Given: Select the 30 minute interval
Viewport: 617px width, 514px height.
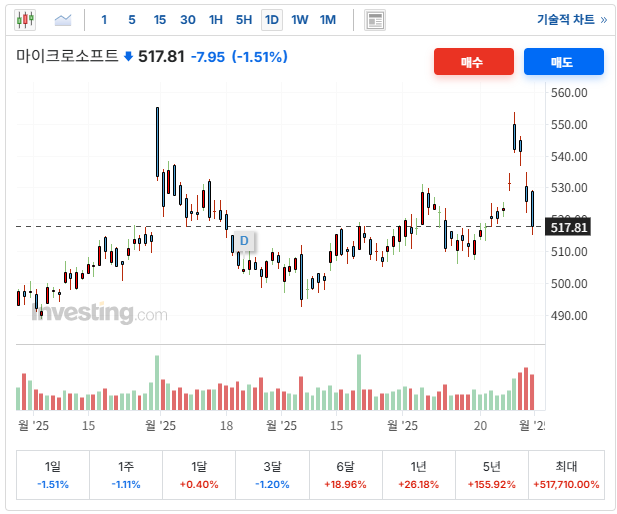Looking at the screenshot, I should tap(188, 20).
